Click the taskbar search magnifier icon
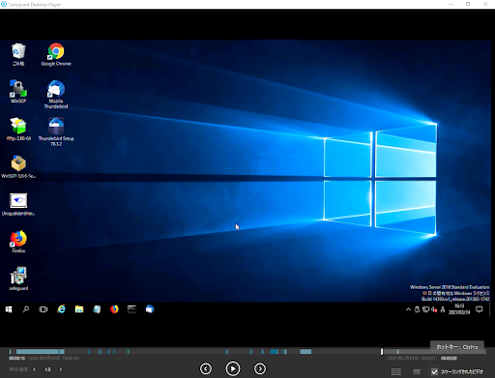 [x=26, y=309]
